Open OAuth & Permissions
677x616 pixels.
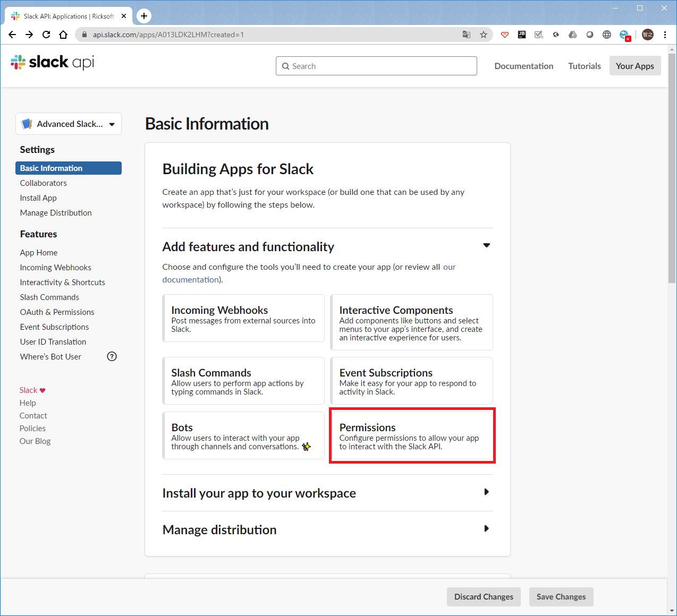point(57,312)
